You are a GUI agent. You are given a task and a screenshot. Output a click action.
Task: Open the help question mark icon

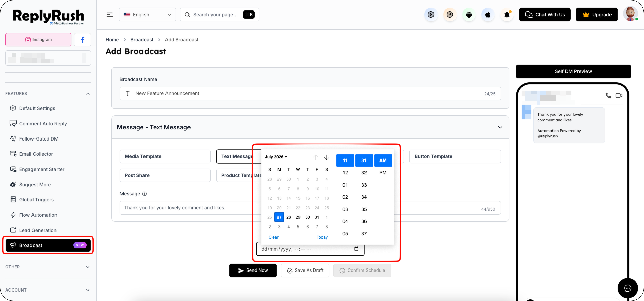tap(450, 15)
